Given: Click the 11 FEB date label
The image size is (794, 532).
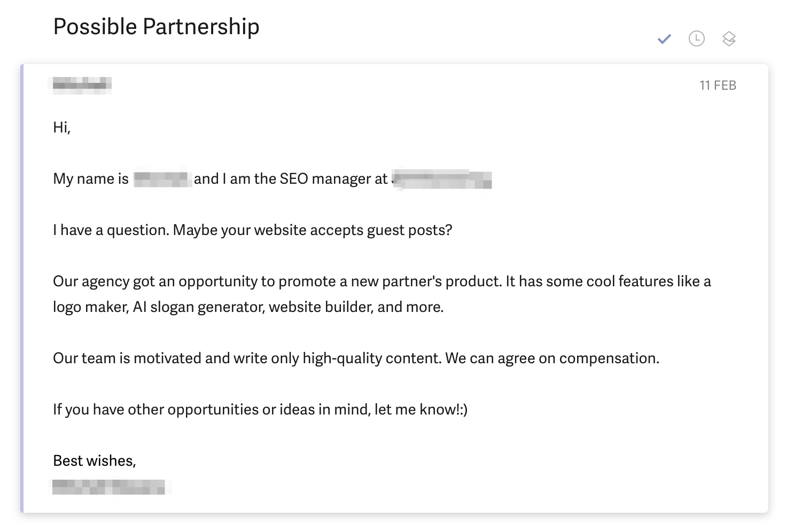Looking at the screenshot, I should [718, 85].
